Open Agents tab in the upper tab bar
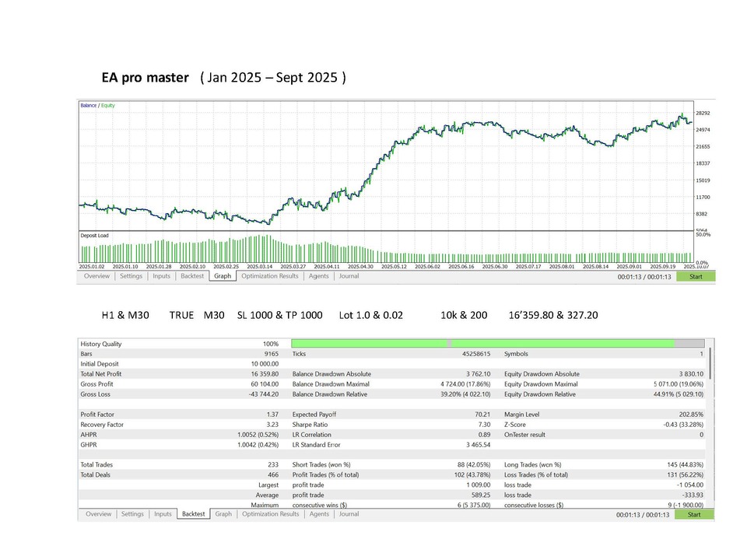This screenshot has height=560, width=747. pyautogui.click(x=318, y=276)
